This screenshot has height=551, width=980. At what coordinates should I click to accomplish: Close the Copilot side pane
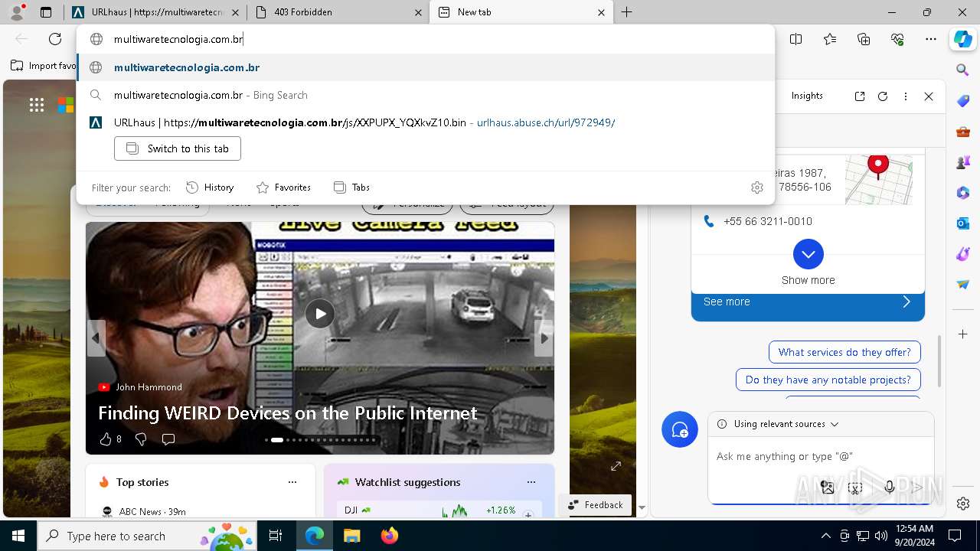(x=929, y=96)
